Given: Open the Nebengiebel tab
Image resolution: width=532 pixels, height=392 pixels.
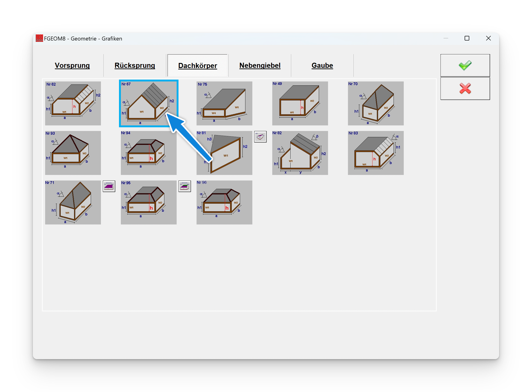Looking at the screenshot, I should pyautogui.click(x=260, y=65).
